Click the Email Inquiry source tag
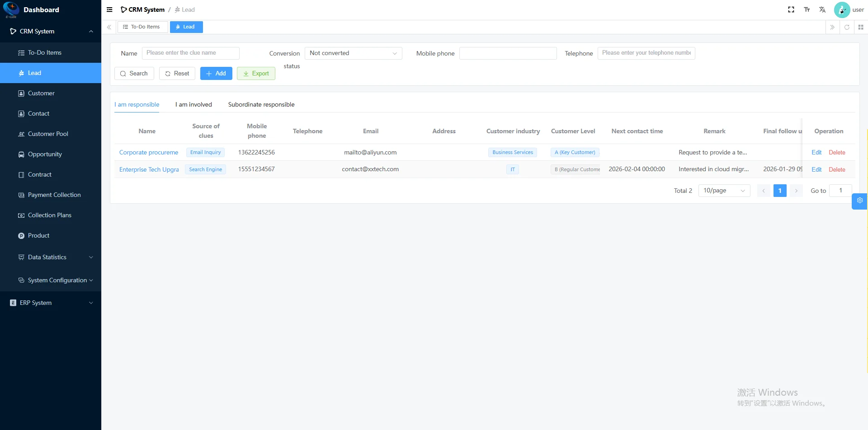 [206, 152]
